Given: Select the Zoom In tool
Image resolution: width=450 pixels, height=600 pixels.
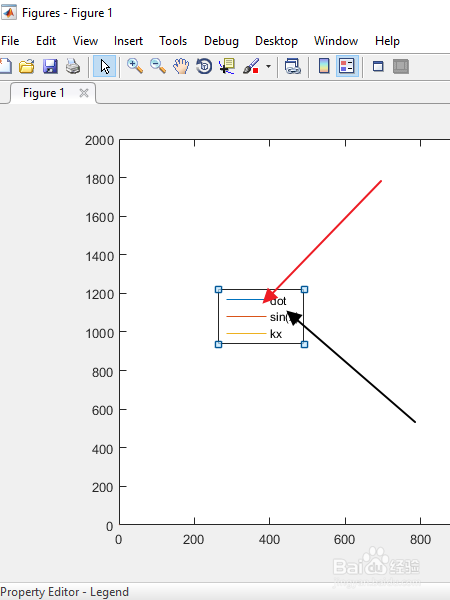Looking at the screenshot, I should click(135, 66).
